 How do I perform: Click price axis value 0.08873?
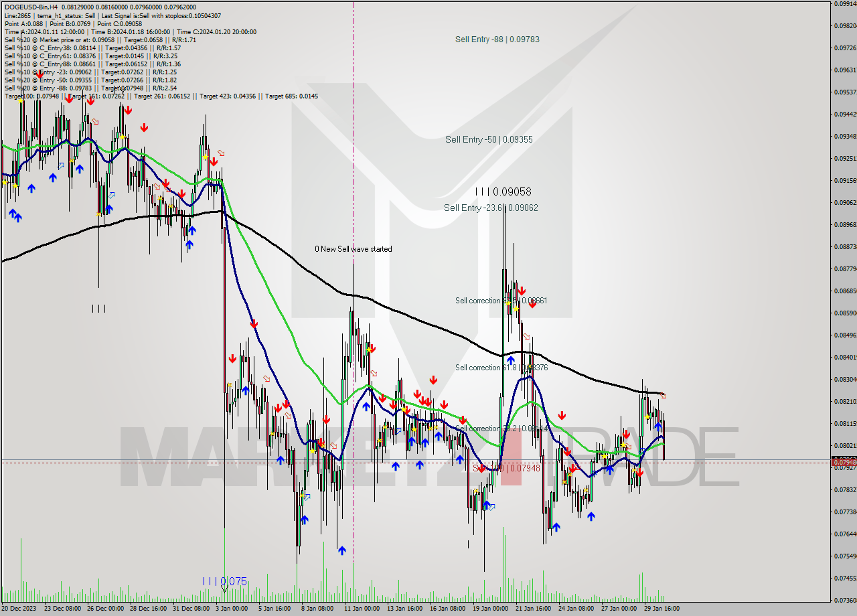(x=844, y=246)
